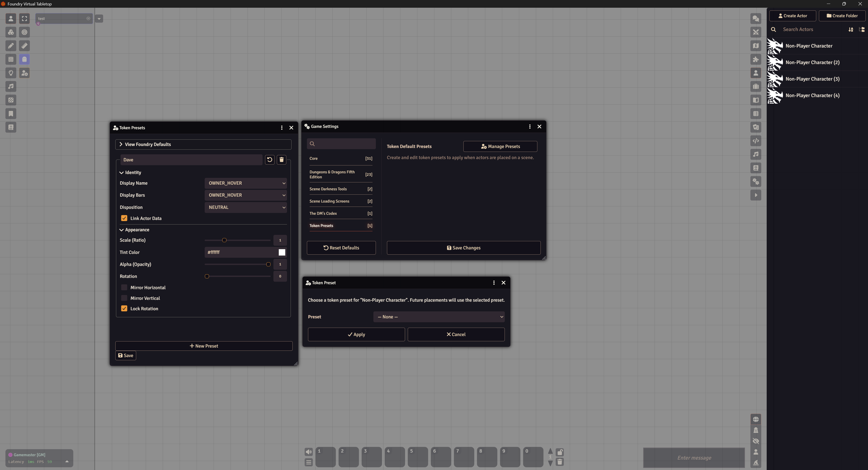Click the Create Actor button
868x470 pixels.
click(x=792, y=16)
